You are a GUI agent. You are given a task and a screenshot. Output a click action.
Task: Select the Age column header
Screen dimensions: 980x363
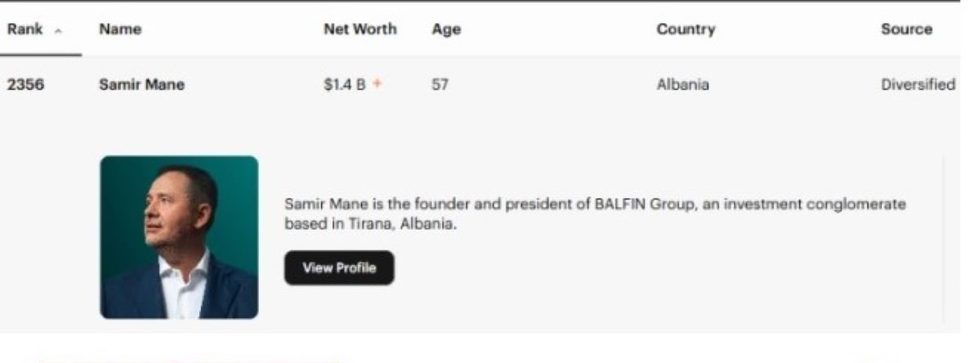tap(446, 29)
